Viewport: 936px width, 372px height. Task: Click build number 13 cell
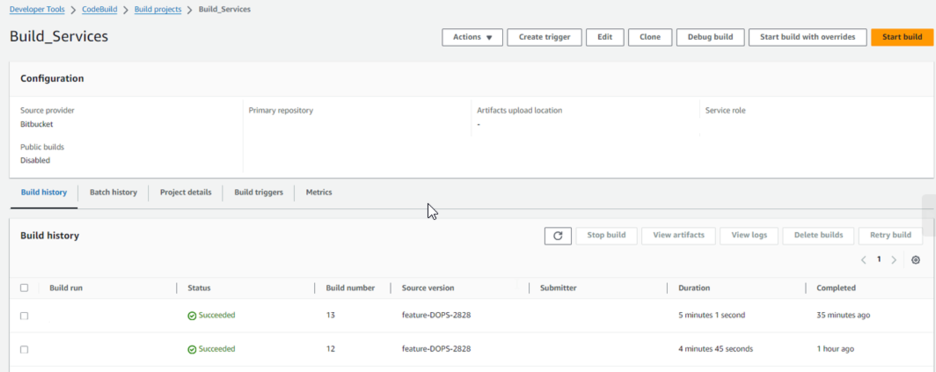tap(330, 315)
